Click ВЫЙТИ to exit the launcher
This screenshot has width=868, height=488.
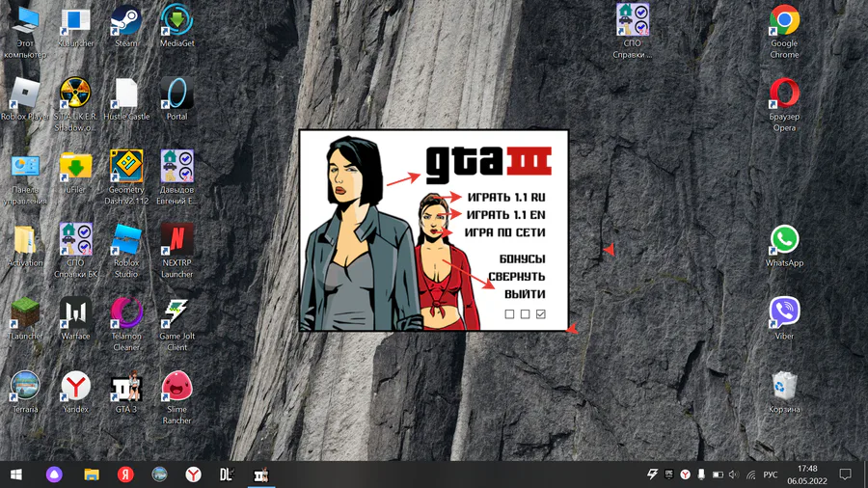pyautogui.click(x=525, y=294)
